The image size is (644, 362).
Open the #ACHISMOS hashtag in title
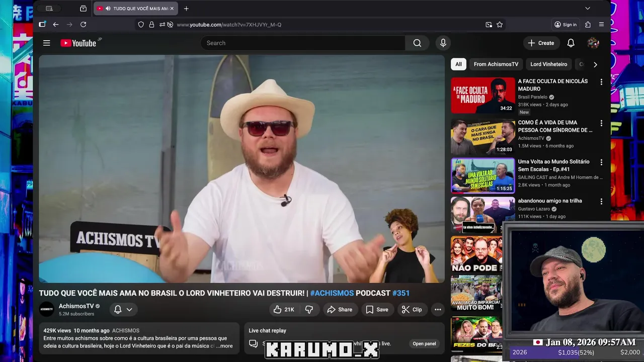tap(332, 293)
